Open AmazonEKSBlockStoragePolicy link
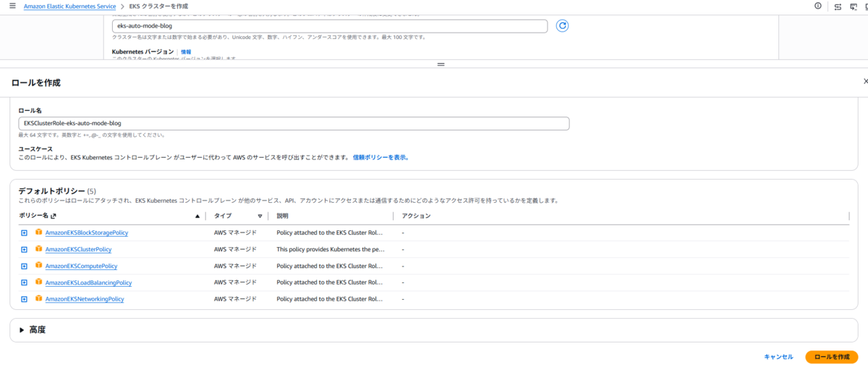This screenshot has height=365, width=868. pyautogui.click(x=87, y=232)
